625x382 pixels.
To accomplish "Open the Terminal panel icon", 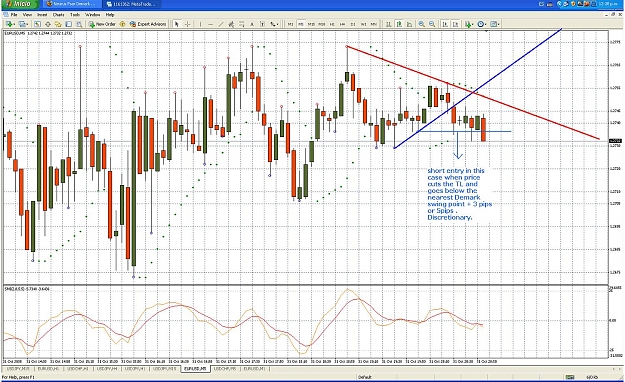I will [69, 24].
